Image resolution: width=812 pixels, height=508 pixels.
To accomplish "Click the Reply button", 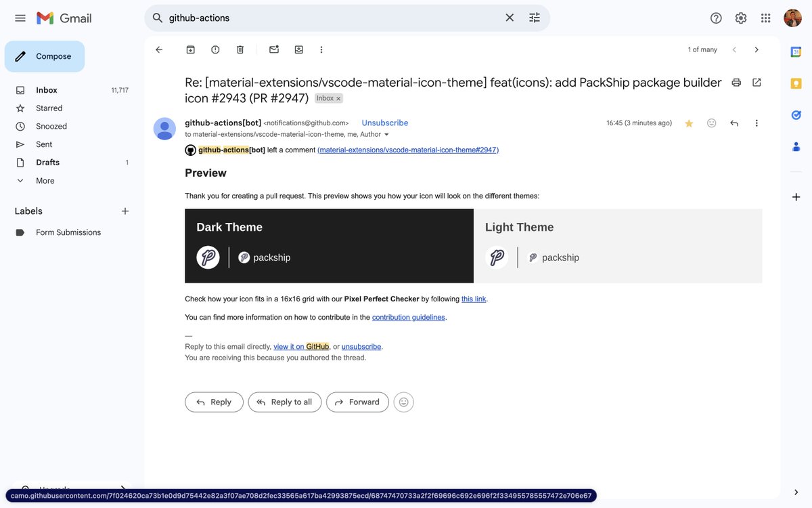I will pos(214,402).
